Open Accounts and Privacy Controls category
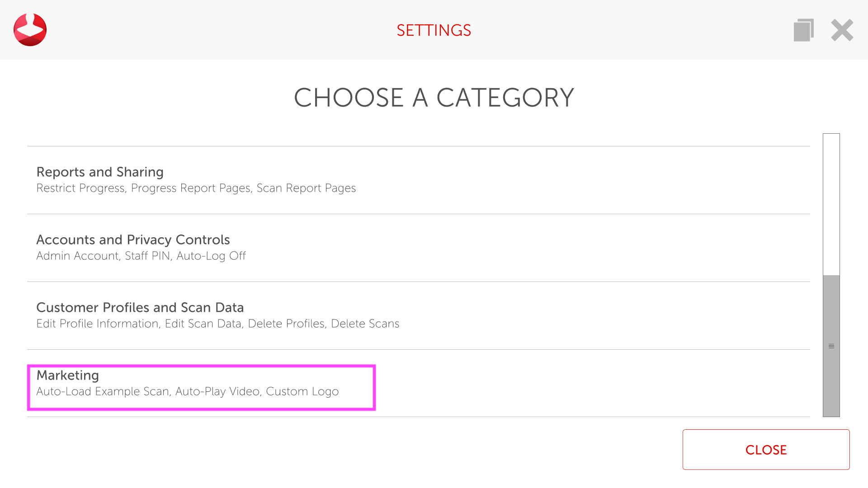Image resolution: width=868 pixels, height=488 pixels. (133, 240)
